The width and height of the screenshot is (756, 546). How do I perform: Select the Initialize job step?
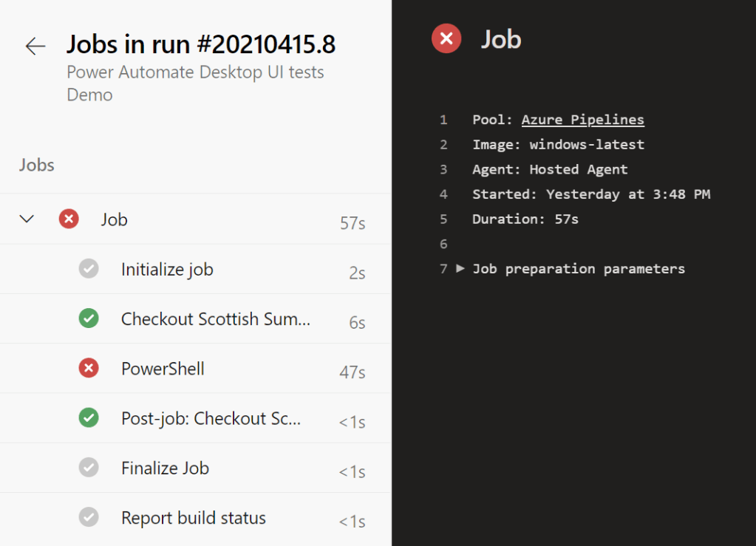pos(167,270)
